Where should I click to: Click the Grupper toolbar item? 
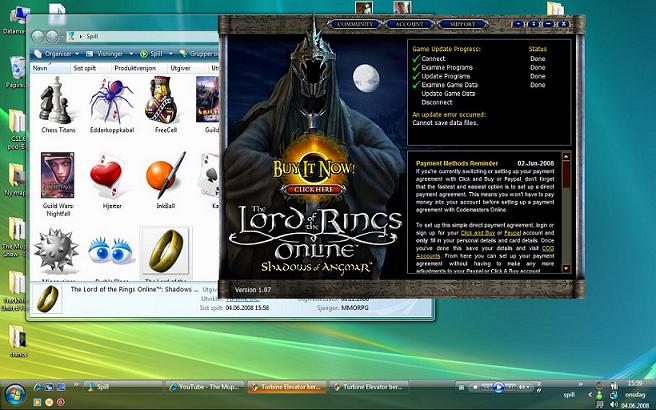[x=198, y=54]
